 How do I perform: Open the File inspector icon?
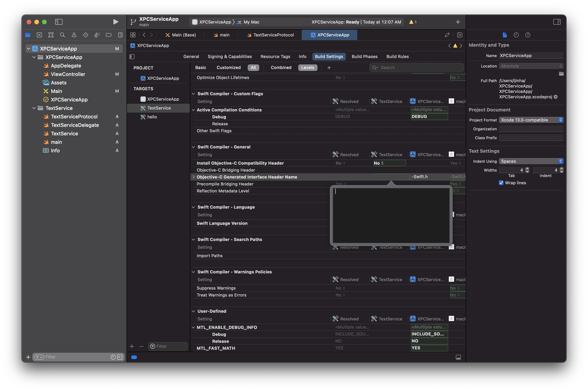point(505,35)
